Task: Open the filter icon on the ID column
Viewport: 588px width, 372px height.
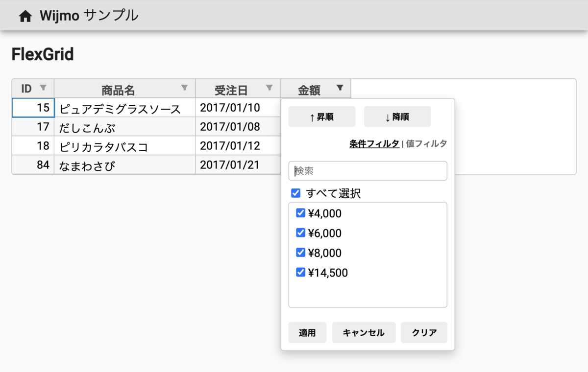Action: (x=44, y=88)
